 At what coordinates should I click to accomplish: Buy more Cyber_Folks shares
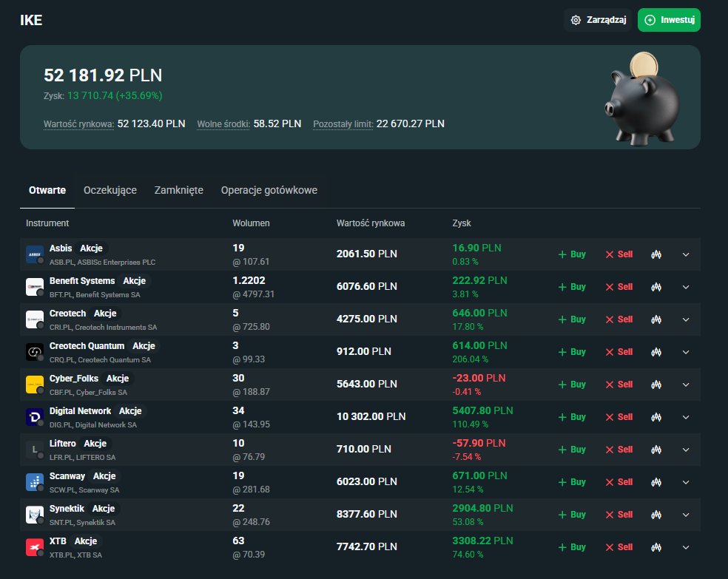tap(572, 384)
